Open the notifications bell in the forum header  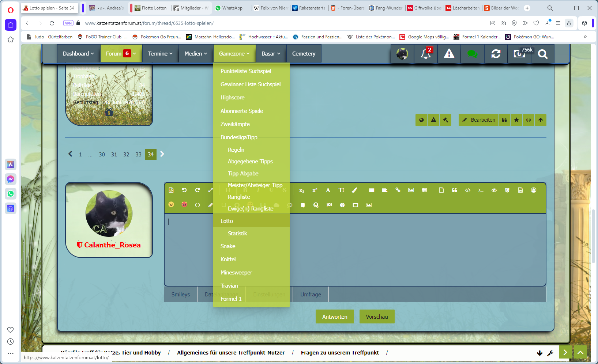[426, 54]
